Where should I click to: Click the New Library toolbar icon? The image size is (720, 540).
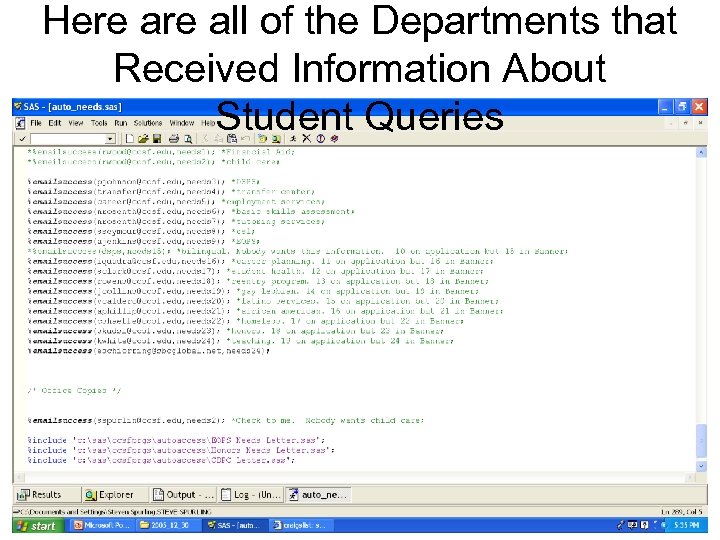[262, 139]
